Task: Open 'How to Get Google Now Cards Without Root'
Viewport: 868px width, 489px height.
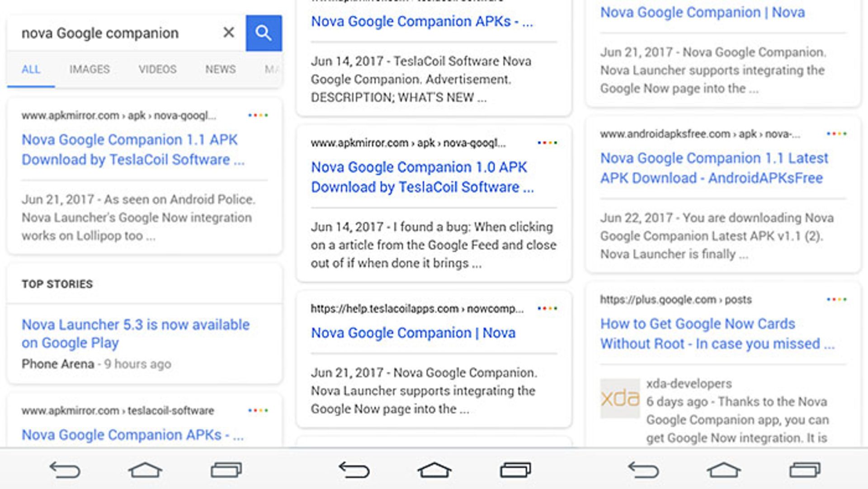Action: coord(717,334)
